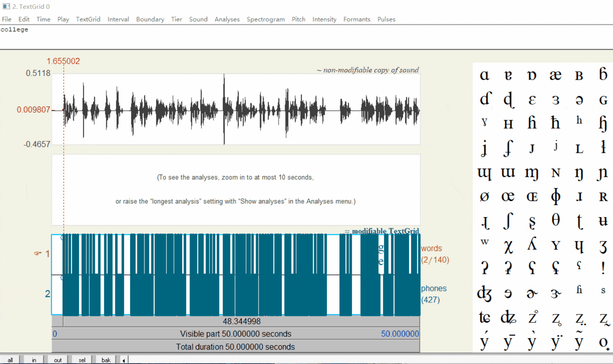Play the 'Total duration 50.000000 seconds' bar
This screenshot has width=613, height=364.
pyautogui.click(x=236, y=347)
